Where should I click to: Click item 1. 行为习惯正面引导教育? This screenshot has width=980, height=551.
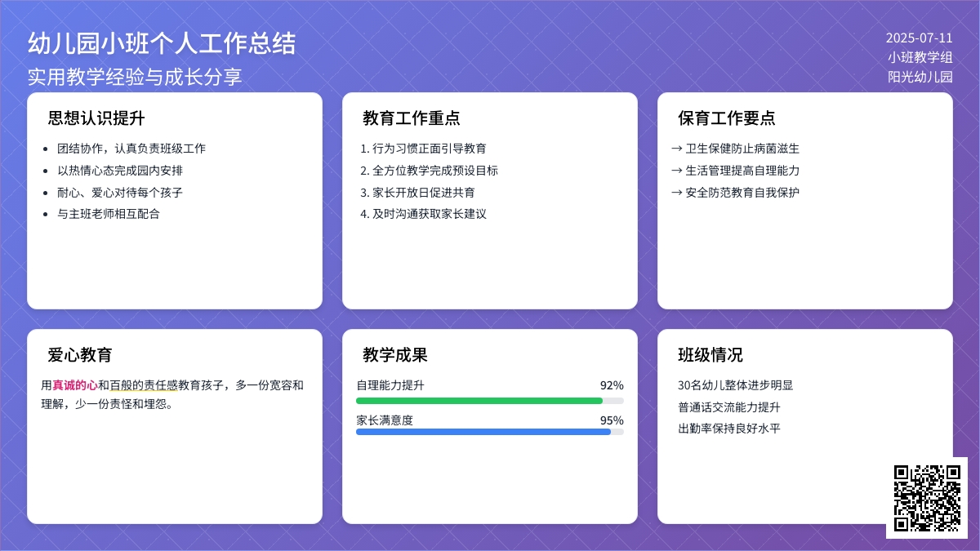[423, 149]
